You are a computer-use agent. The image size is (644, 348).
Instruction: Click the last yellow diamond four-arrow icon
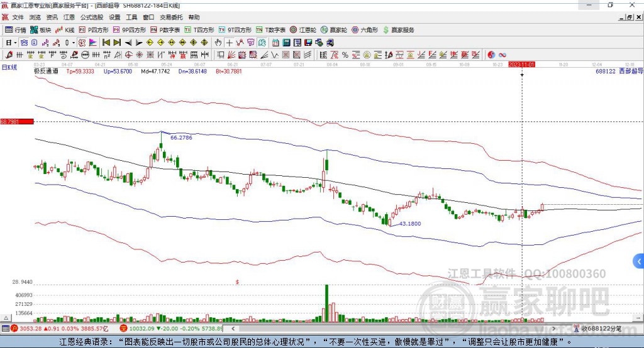click(x=204, y=43)
